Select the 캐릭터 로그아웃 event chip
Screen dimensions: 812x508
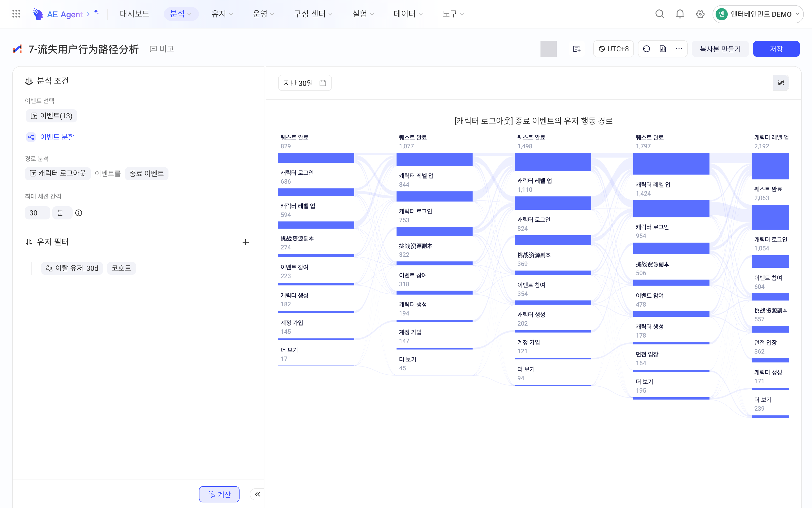[x=58, y=173]
